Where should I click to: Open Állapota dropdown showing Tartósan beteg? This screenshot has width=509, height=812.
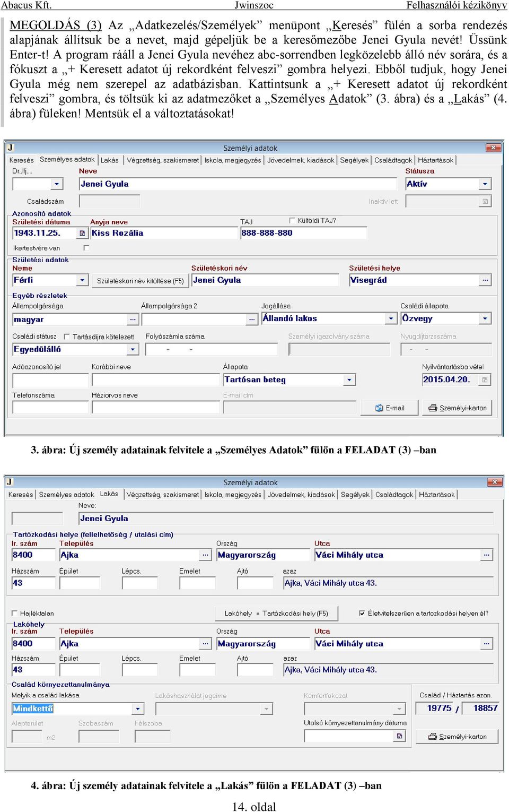tap(349, 380)
